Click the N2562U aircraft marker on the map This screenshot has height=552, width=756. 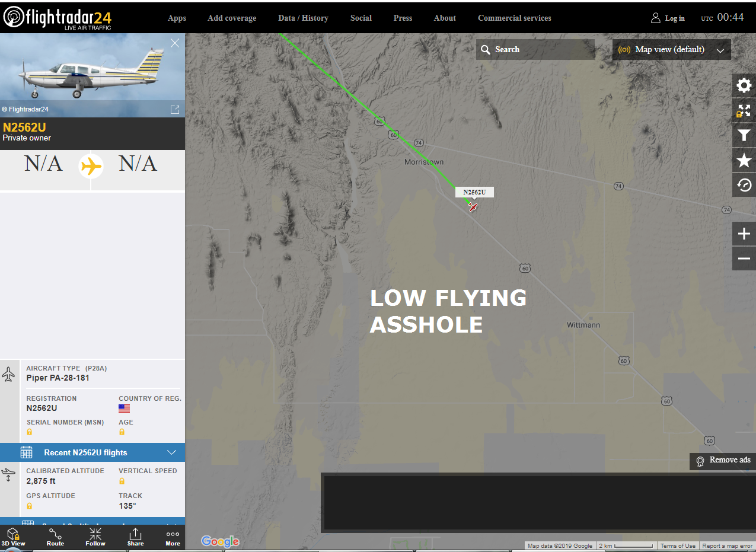click(473, 207)
